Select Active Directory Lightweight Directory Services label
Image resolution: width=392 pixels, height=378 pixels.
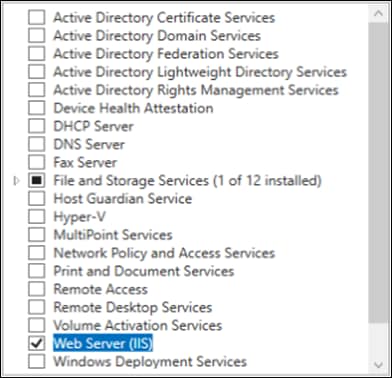(200, 72)
